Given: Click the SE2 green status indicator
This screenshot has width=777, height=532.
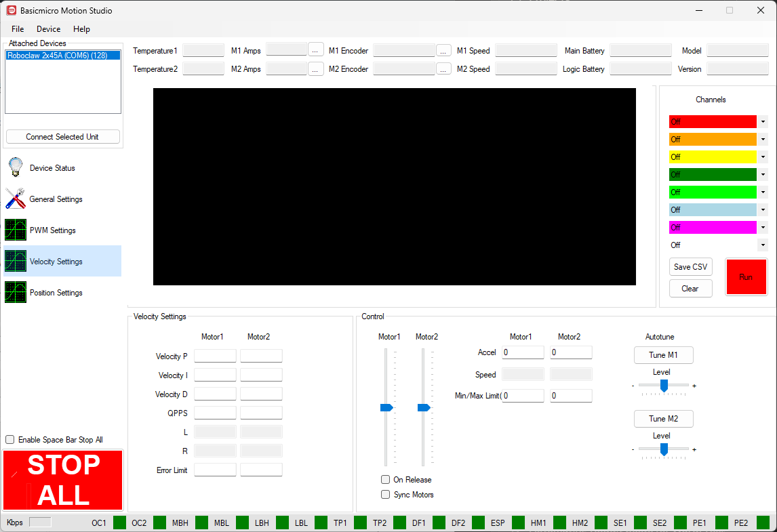Looking at the screenshot, I should pyautogui.click(x=680, y=523).
